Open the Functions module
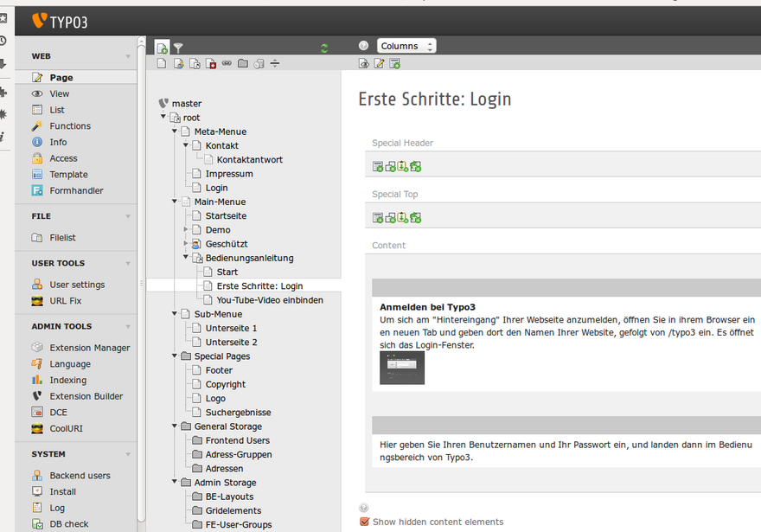The width and height of the screenshot is (761, 532). pos(70,125)
